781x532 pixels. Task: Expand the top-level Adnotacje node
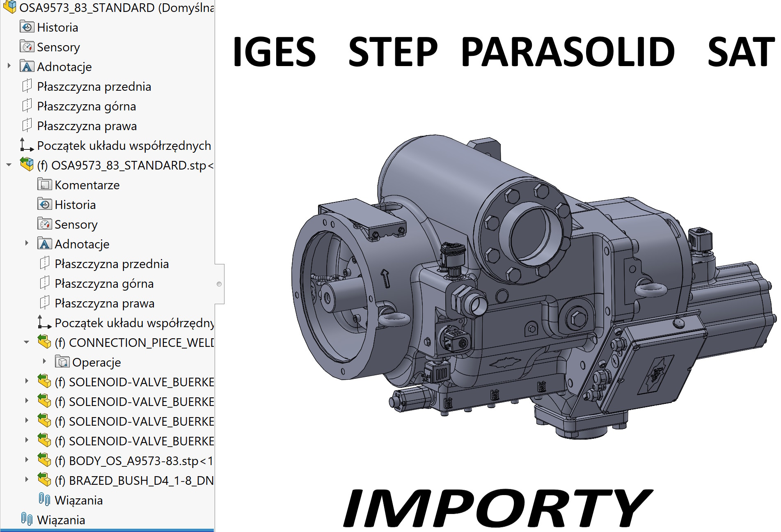[9, 66]
